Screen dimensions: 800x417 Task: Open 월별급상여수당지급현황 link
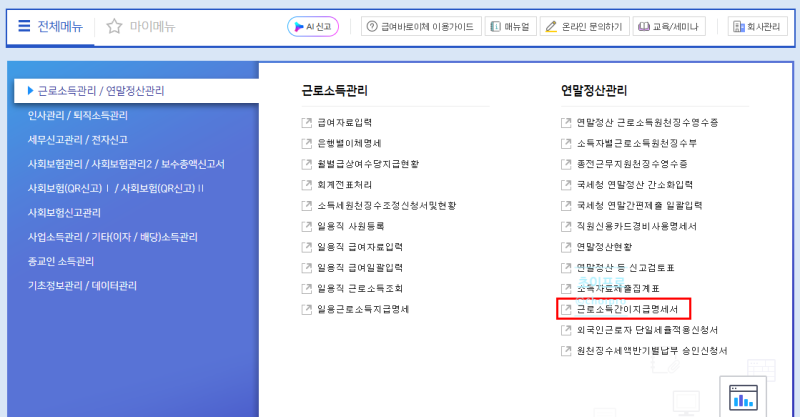click(x=368, y=164)
